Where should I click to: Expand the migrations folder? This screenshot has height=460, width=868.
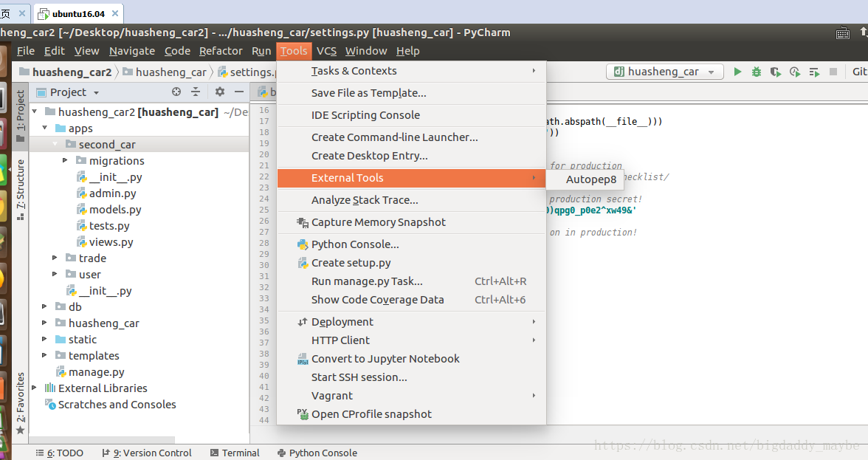coord(65,160)
